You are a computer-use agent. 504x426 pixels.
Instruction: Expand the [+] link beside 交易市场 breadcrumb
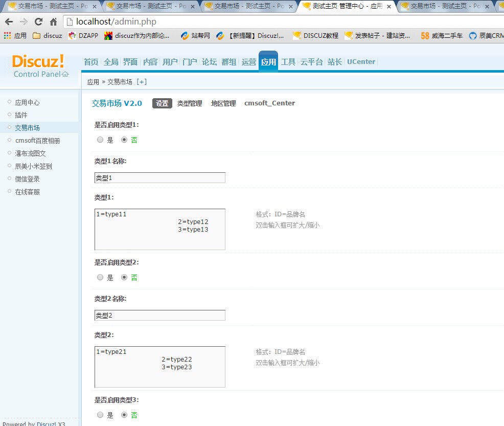click(142, 82)
